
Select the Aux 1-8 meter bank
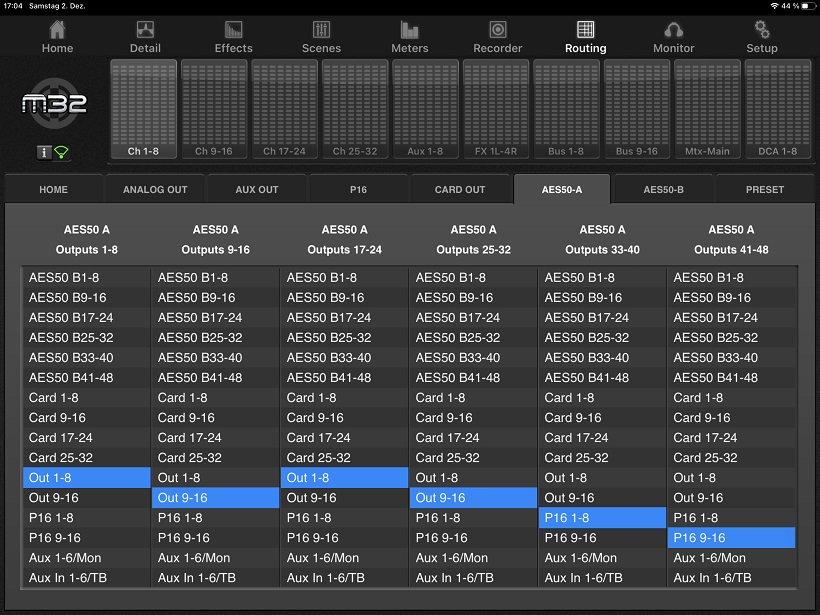(x=425, y=109)
